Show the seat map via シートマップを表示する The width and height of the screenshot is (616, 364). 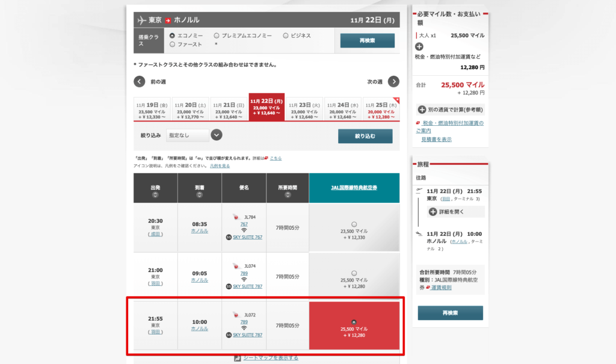coord(271,358)
